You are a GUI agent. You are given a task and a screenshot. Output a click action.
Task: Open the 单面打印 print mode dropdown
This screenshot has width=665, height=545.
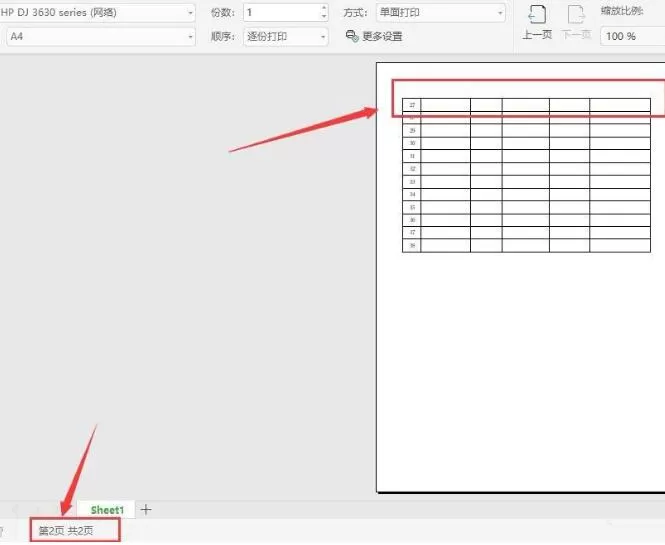coord(441,13)
